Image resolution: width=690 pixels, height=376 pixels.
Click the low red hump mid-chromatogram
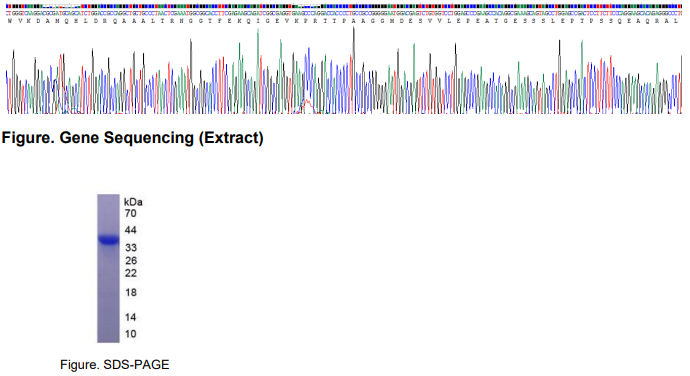pos(307,107)
